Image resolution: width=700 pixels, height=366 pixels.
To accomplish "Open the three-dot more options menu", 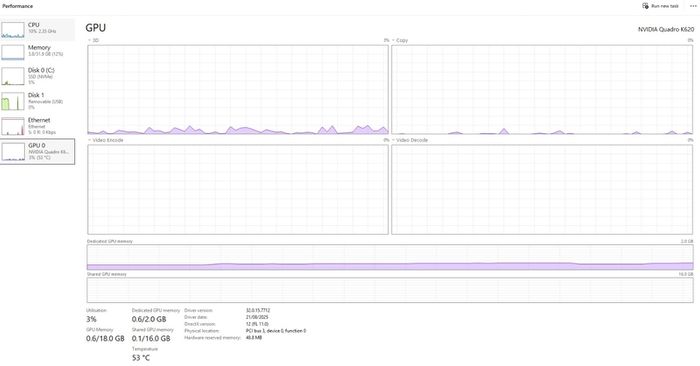I will (x=693, y=6).
